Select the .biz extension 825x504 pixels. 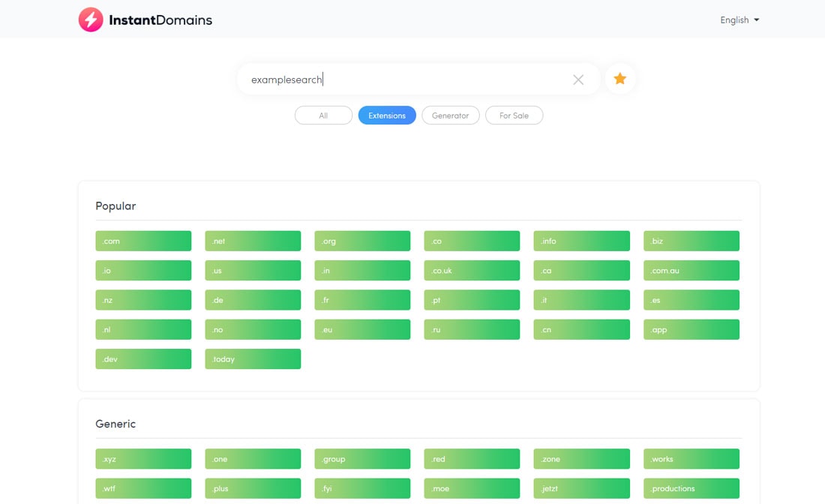(x=691, y=241)
